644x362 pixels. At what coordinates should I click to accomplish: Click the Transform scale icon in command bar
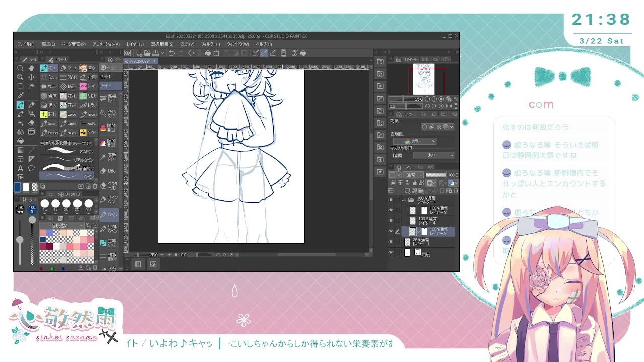coord(216,53)
